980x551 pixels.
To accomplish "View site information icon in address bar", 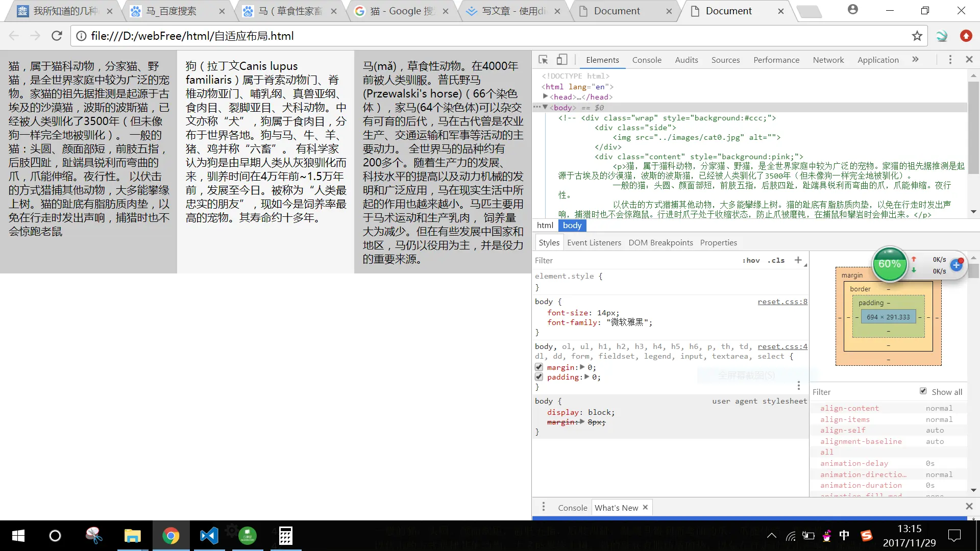I will point(81,36).
